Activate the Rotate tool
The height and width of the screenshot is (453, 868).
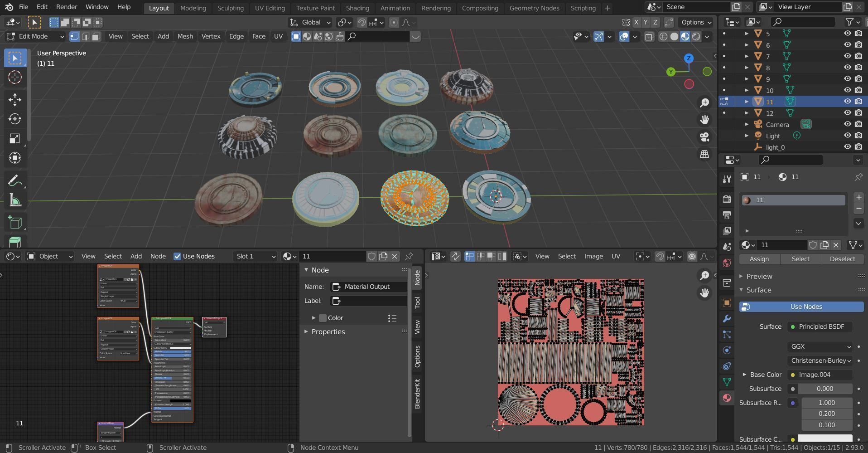tap(15, 119)
